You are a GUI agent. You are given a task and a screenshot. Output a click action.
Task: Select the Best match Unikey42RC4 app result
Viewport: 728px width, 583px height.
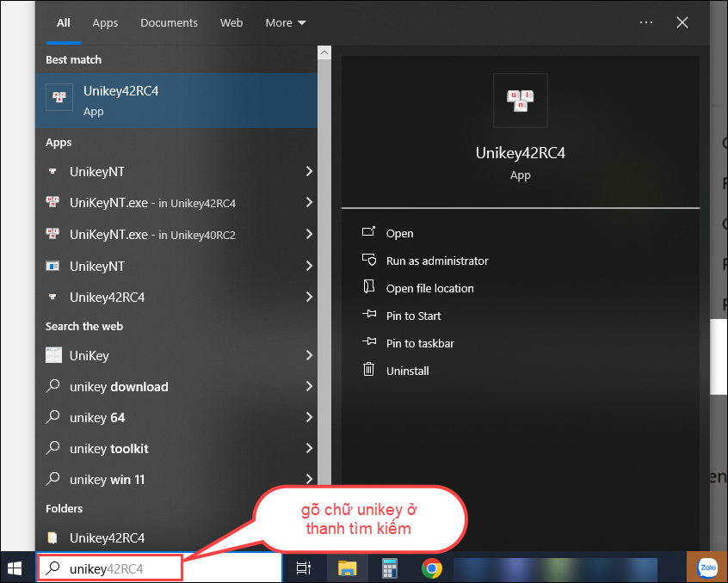pos(176,101)
